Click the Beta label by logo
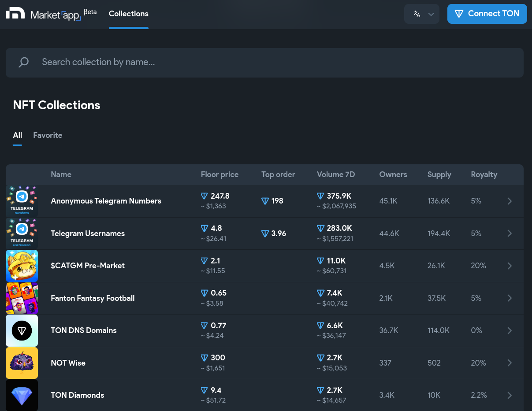The width and height of the screenshot is (532, 411). pyautogui.click(x=90, y=12)
